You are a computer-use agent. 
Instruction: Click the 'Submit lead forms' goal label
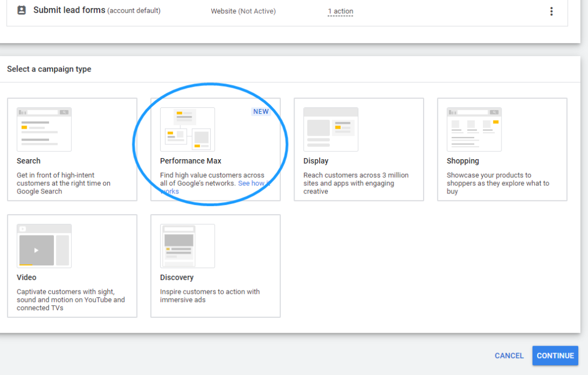point(69,10)
